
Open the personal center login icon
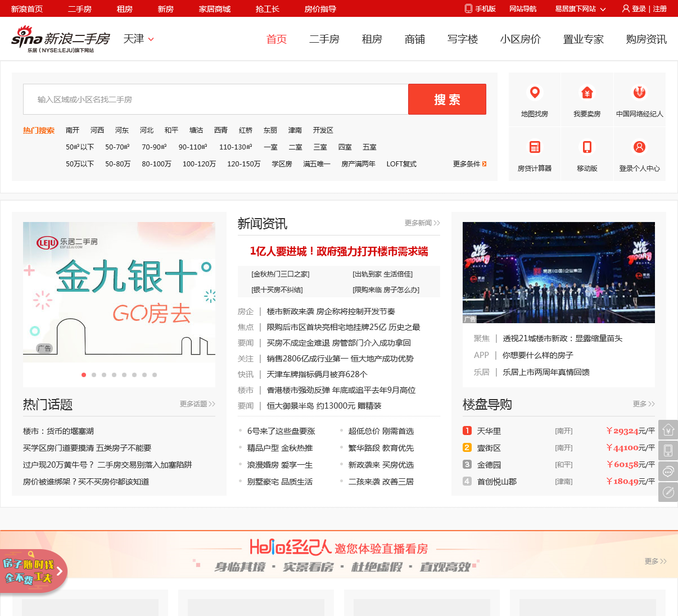pos(639,147)
